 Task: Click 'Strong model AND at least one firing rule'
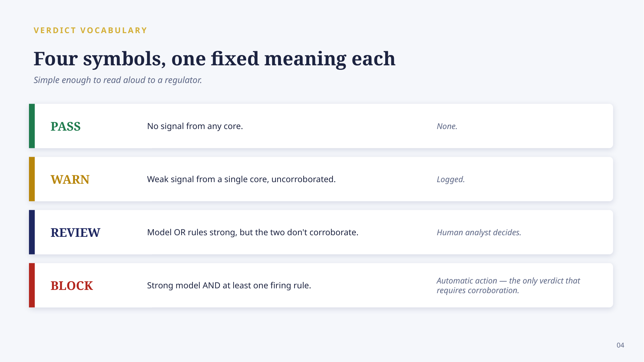[x=229, y=285]
